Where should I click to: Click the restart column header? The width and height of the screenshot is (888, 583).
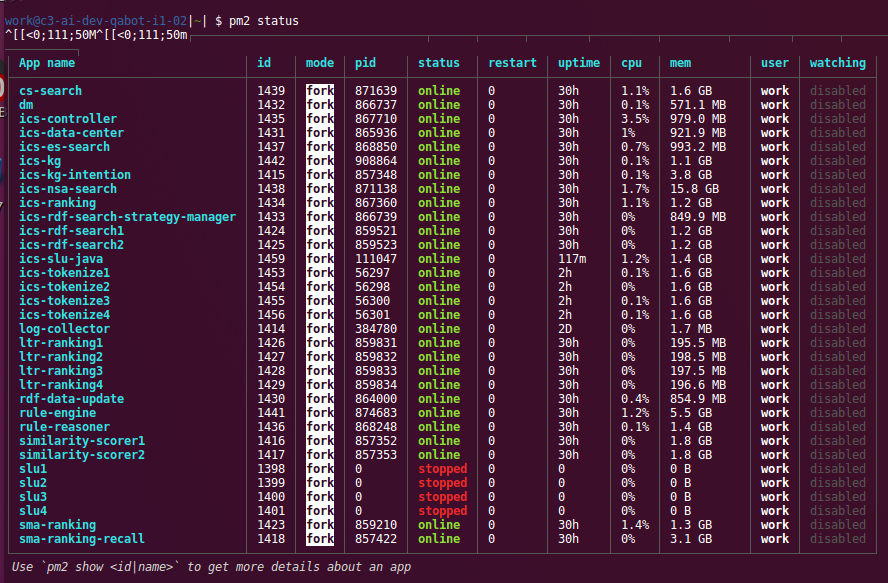pyautogui.click(x=512, y=62)
